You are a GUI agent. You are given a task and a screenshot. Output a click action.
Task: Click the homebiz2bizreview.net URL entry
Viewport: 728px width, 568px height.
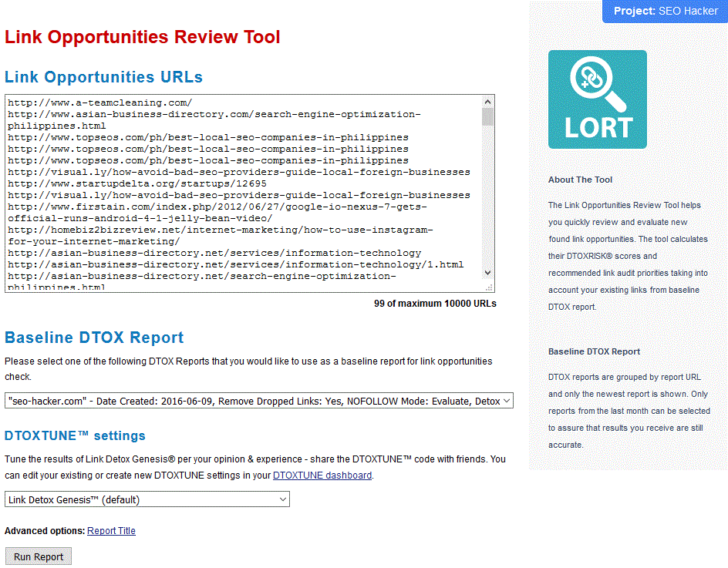tap(220, 230)
